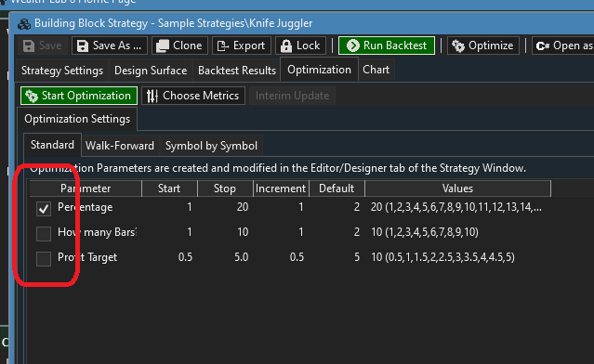Check the Profit Target parameter checkbox

44,259
